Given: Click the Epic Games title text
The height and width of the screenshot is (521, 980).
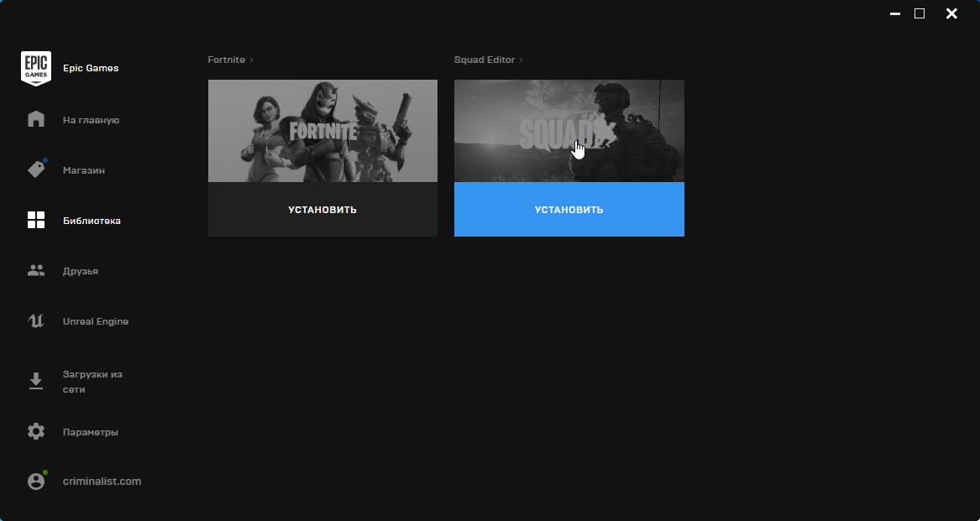Looking at the screenshot, I should click(91, 68).
